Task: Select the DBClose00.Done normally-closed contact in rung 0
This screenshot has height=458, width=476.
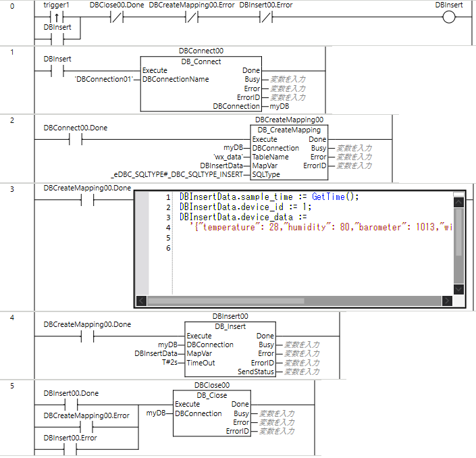Action: click(x=115, y=18)
